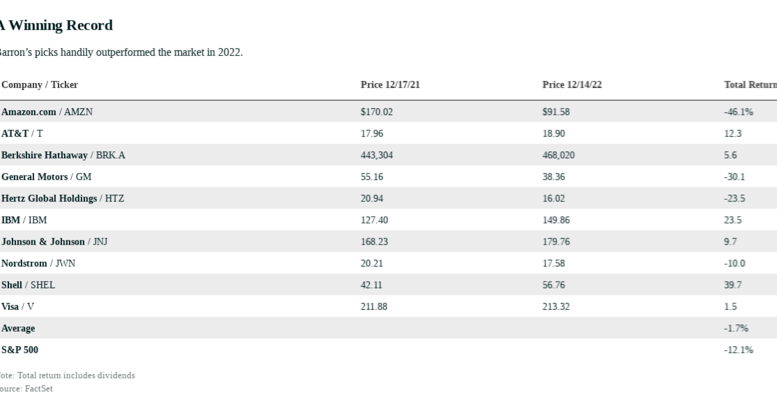
Task: Select the Amazon.com / AMZN company name
Action: pos(47,112)
